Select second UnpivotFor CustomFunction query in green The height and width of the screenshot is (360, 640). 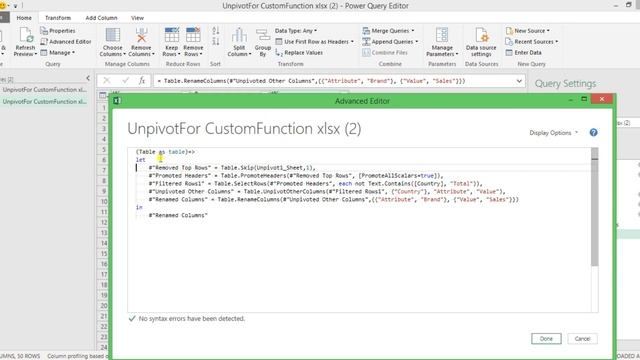[44, 102]
